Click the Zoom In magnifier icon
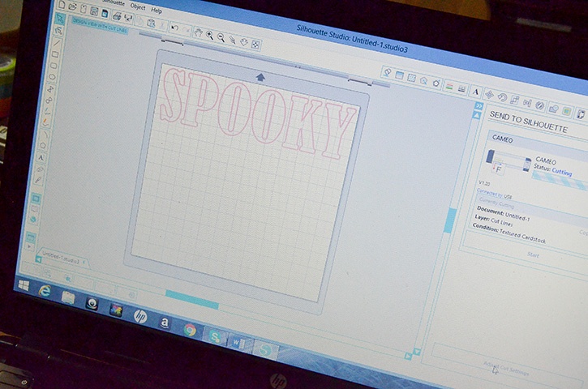 click(209, 35)
